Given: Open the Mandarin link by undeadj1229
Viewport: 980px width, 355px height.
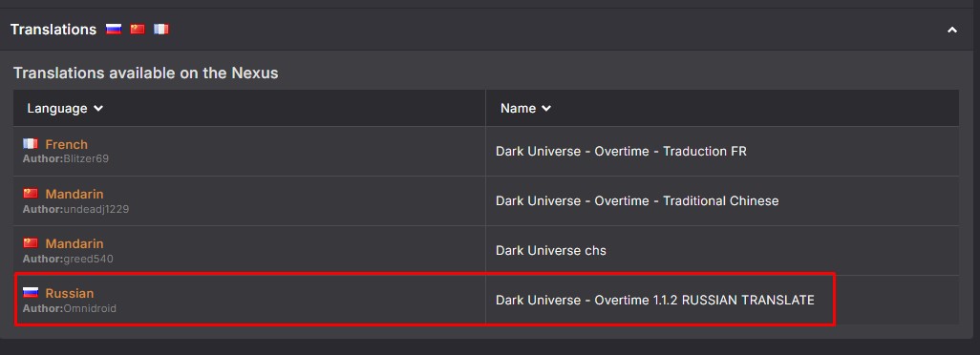Looking at the screenshot, I should [75, 194].
